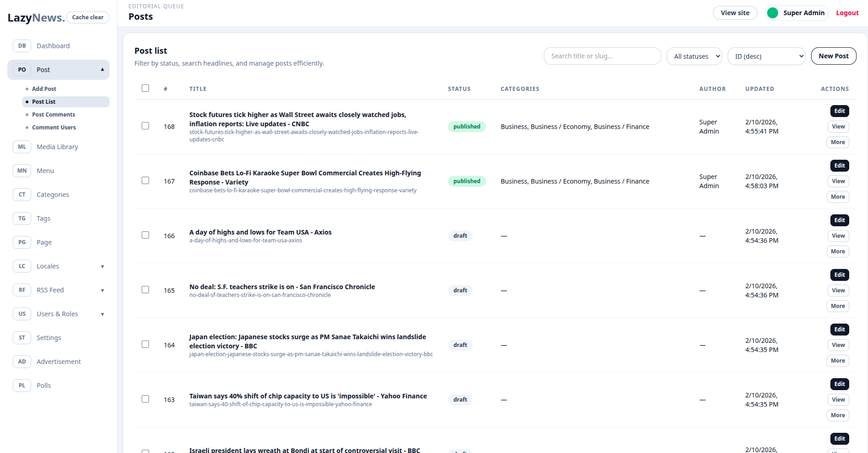Image resolution: width=868 pixels, height=453 pixels.
Task: Click the green Super Admin avatar circle
Action: [773, 13]
